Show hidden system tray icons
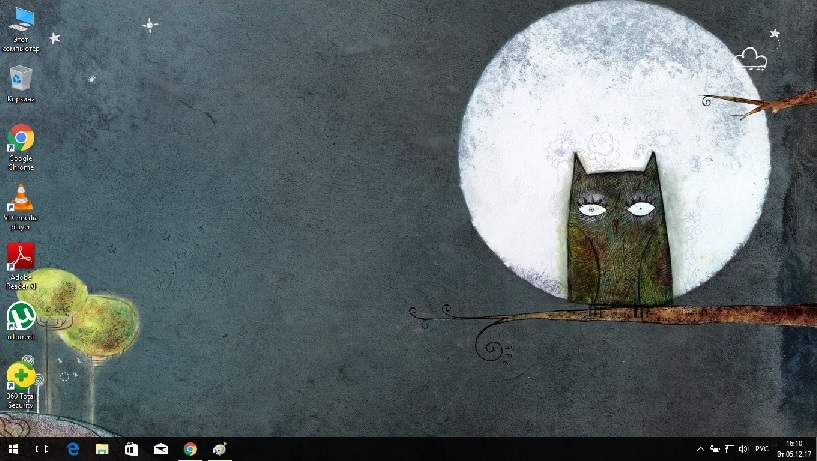 click(700, 449)
